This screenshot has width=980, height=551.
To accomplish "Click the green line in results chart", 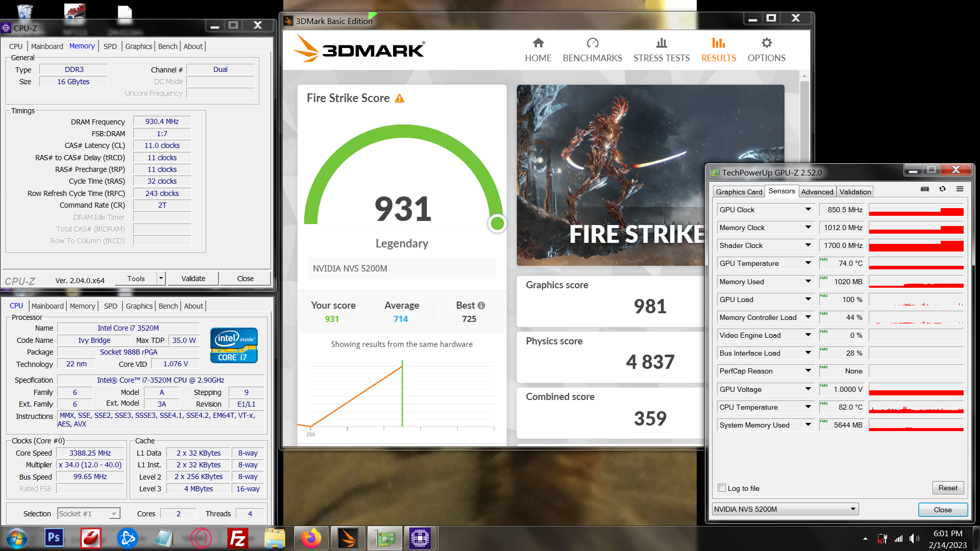I will [402, 393].
